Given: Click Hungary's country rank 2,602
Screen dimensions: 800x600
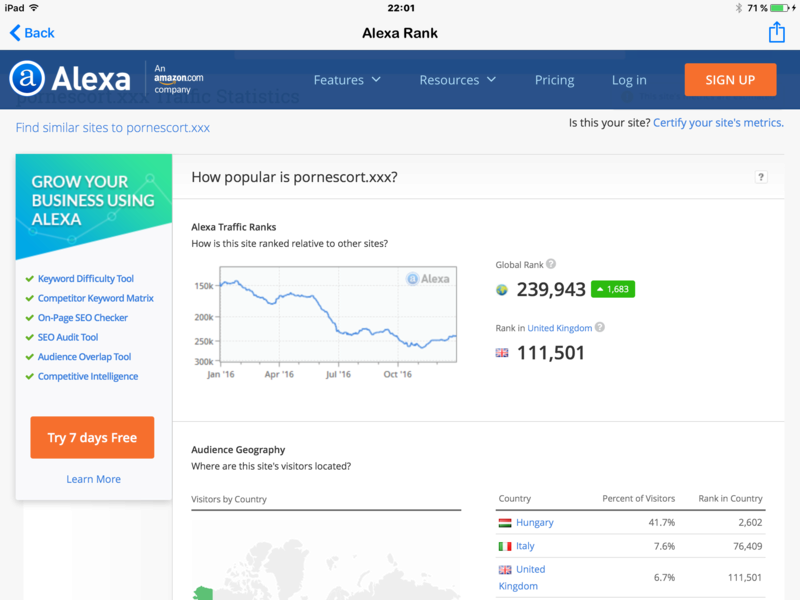Looking at the screenshot, I should (750, 522).
